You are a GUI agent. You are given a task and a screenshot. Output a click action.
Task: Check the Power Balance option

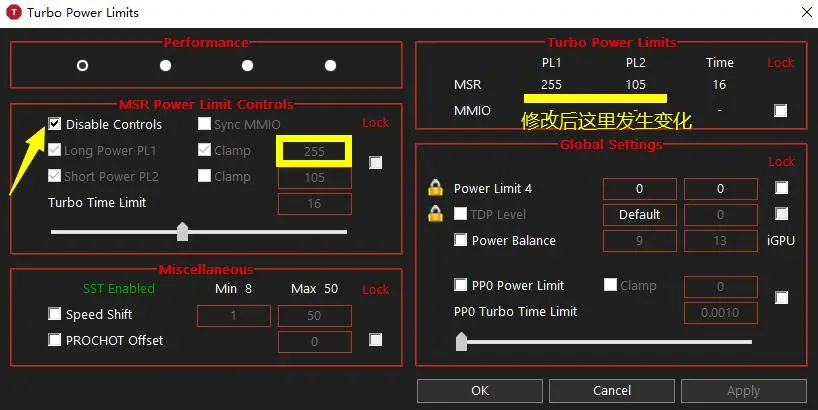pos(461,240)
